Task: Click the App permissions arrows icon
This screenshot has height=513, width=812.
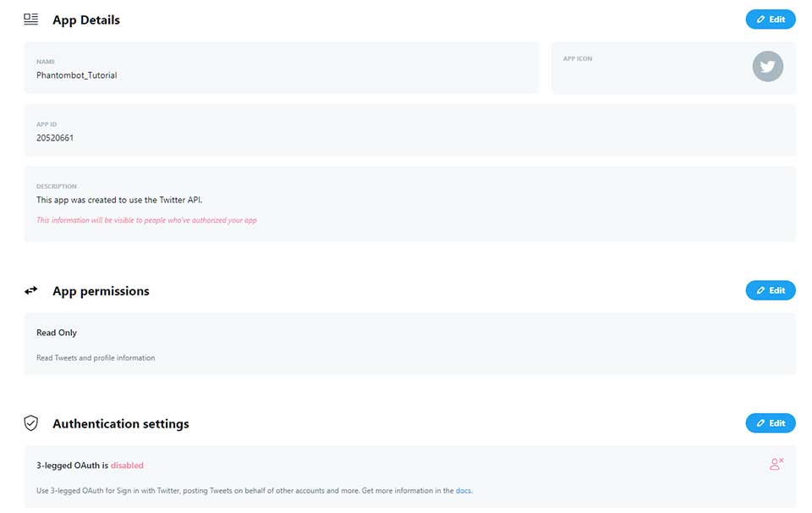Action: point(31,290)
